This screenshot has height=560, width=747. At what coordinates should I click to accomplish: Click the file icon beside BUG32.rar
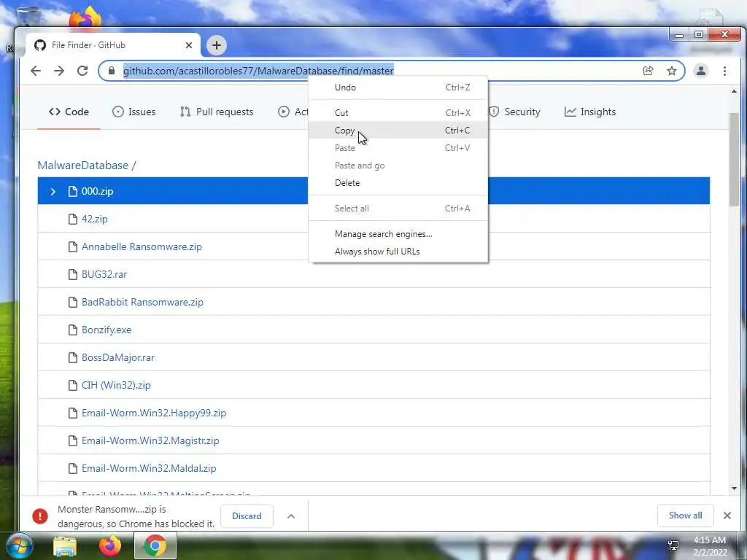click(73, 274)
